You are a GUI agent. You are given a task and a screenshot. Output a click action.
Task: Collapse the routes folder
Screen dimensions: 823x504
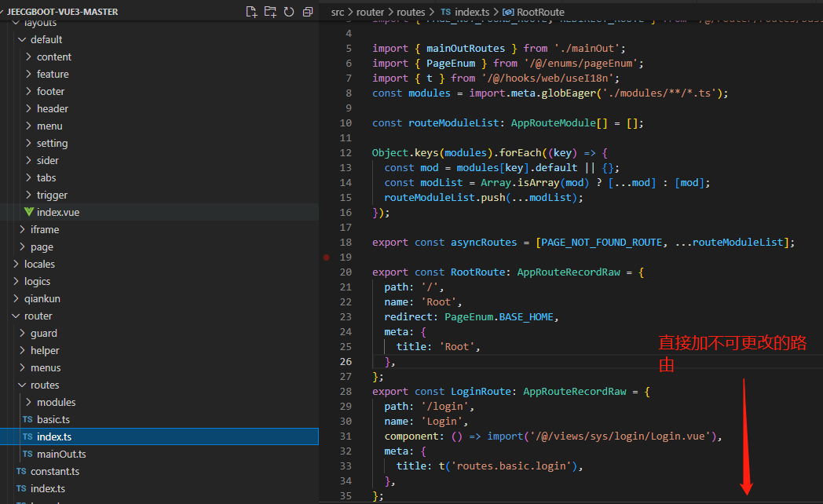pyautogui.click(x=22, y=385)
